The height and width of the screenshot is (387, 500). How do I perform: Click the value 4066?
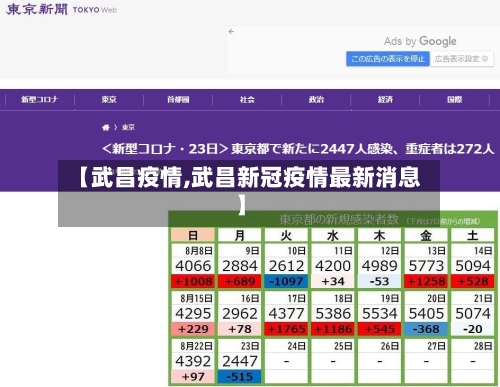tap(193, 266)
